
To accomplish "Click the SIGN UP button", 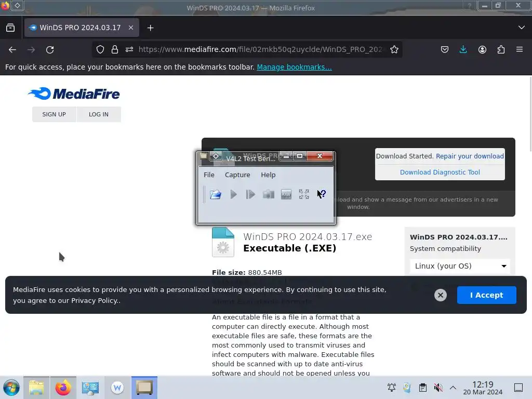I will coord(54,114).
